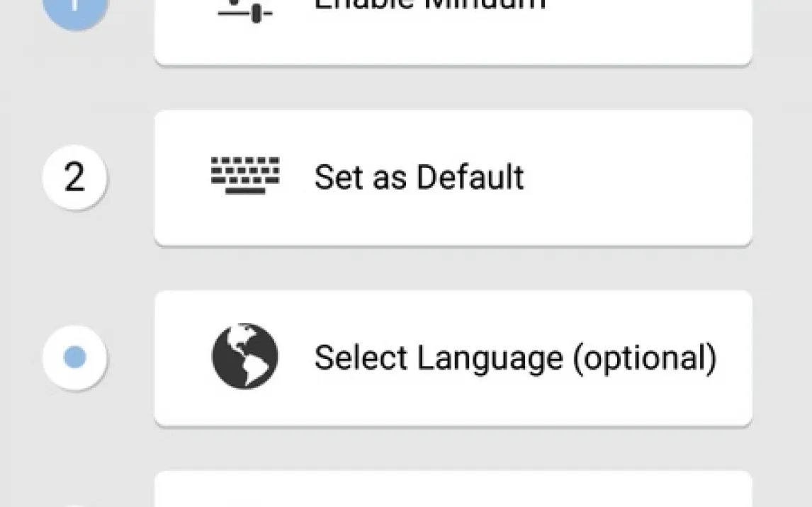Click the sliders icon beside Enable Minuum
The width and height of the screenshot is (812, 507).
coord(245,10)
